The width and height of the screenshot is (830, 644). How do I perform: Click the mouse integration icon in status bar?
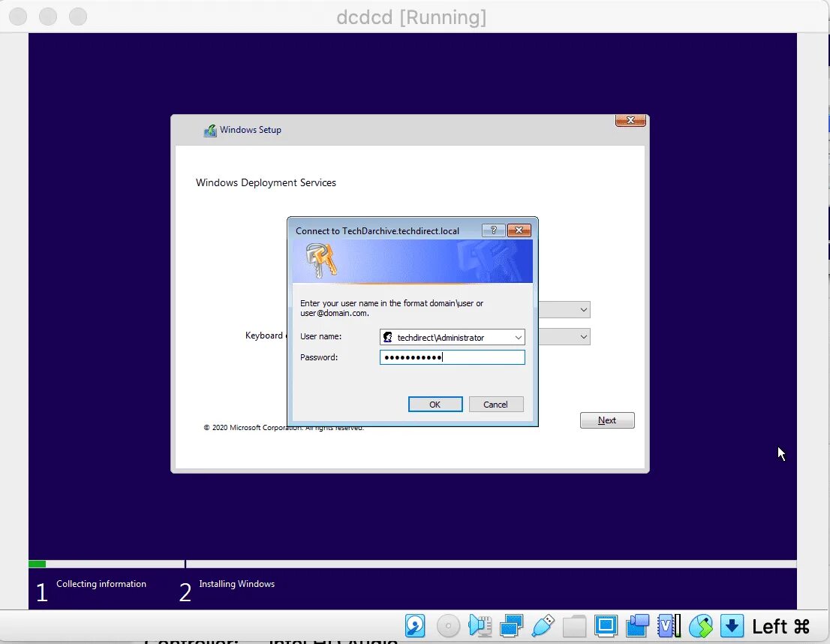[701, 626]
